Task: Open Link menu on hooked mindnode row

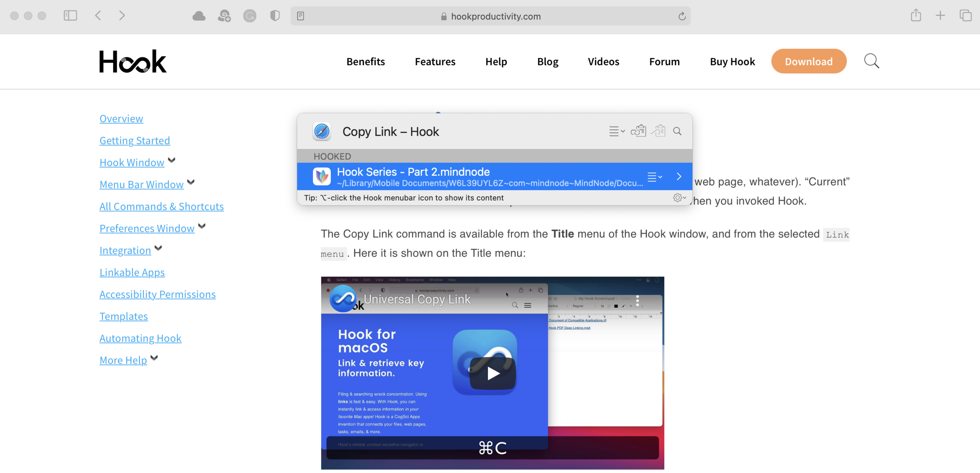Action: (655, 177)
